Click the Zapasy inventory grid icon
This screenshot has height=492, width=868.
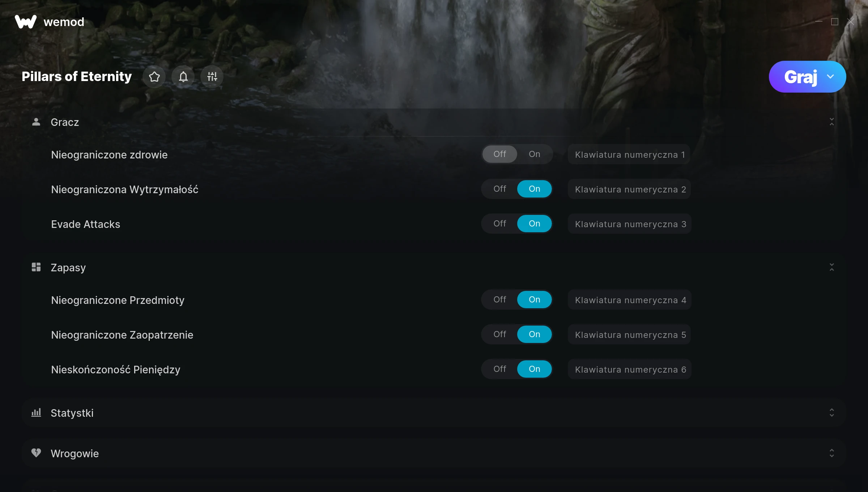coord(36,267)
